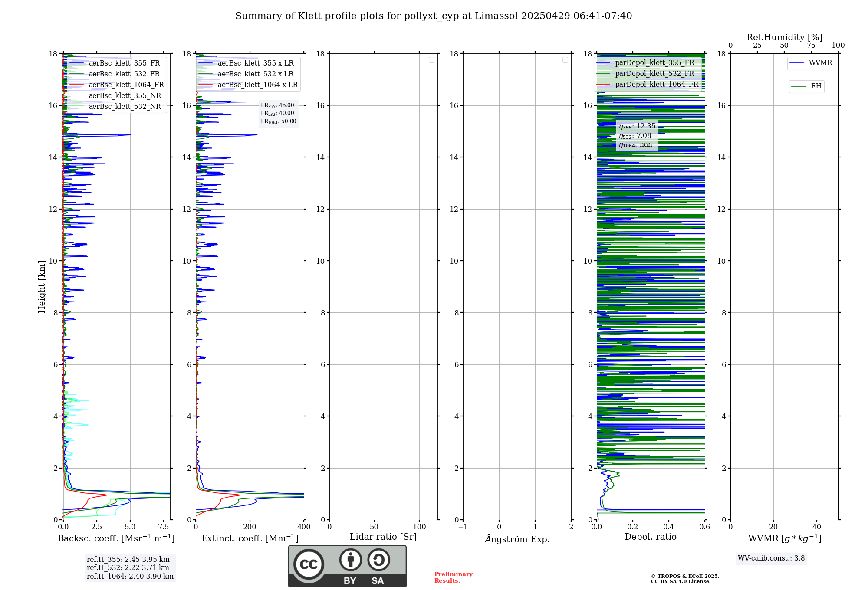This screenshot has height=590, width=868.
Task: Click the empty legend box in Ångström panel
Action: [x=565, y=60]
